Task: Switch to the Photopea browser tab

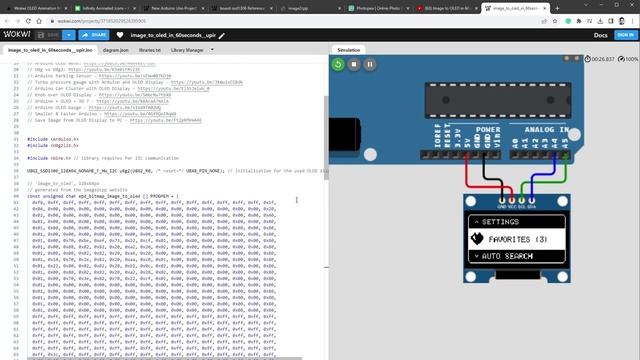Action: (378, 8)
